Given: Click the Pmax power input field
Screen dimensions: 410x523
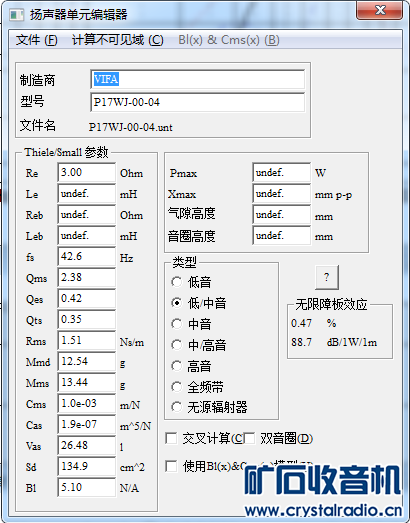Looking at the screenshot, I should pyautogui.click(x=282, y=172).
